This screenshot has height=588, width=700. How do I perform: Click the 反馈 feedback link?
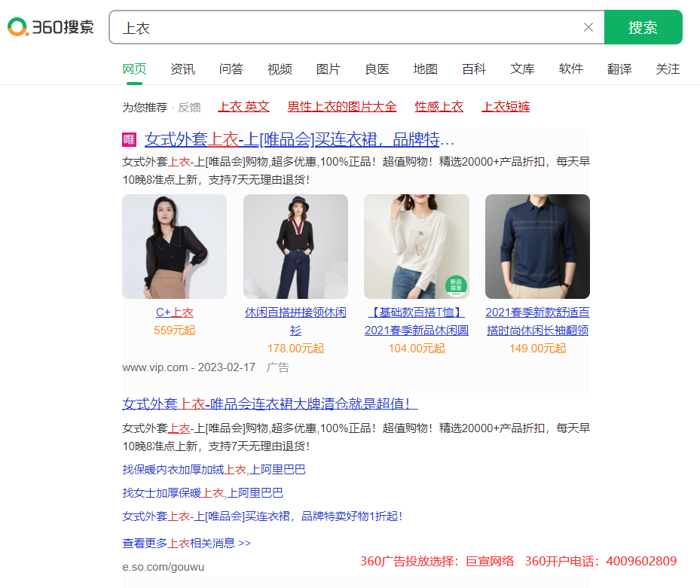click(188, 107)
